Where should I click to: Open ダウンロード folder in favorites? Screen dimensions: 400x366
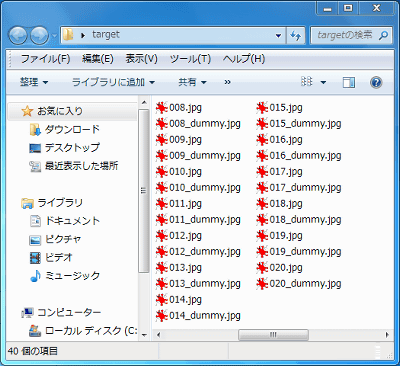[x=65, y=129]
